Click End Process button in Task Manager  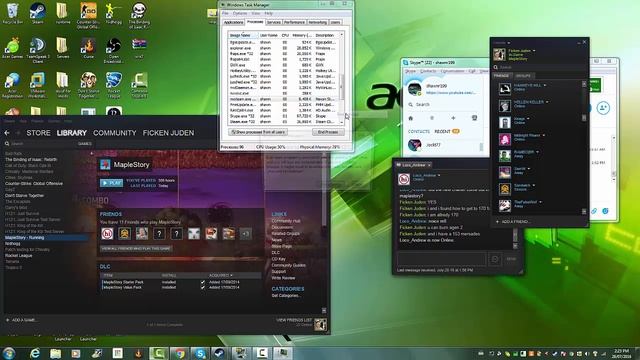pos(328,132)
